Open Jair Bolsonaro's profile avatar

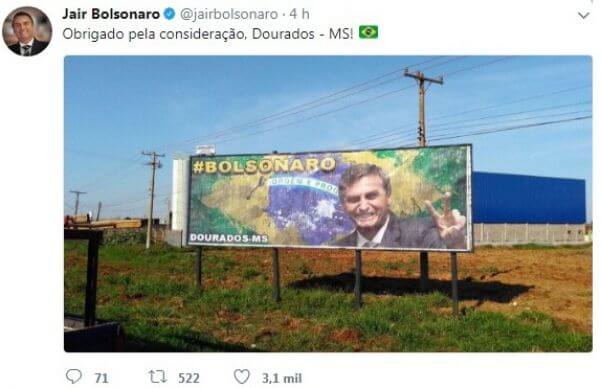point(27,31)
